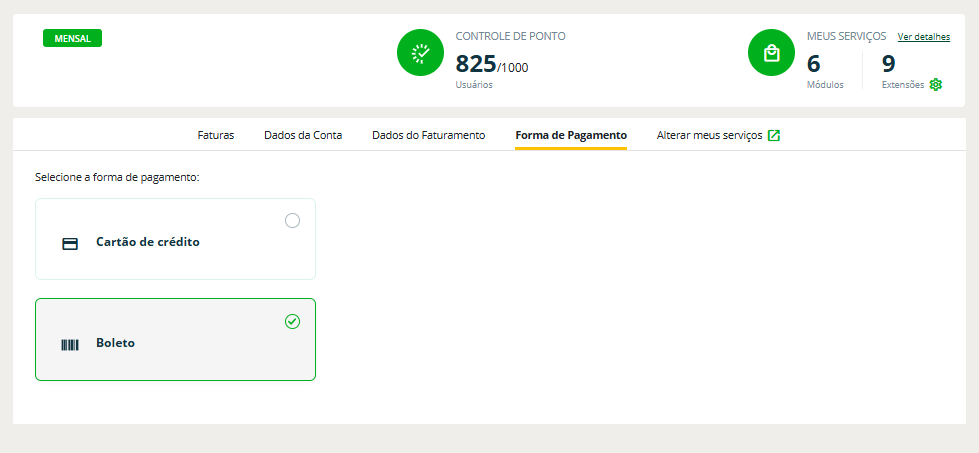Viewport: 979px width, 453px height.
Task: Go to the Dados do Faturamento tab
Action: (x=428, y=135)
